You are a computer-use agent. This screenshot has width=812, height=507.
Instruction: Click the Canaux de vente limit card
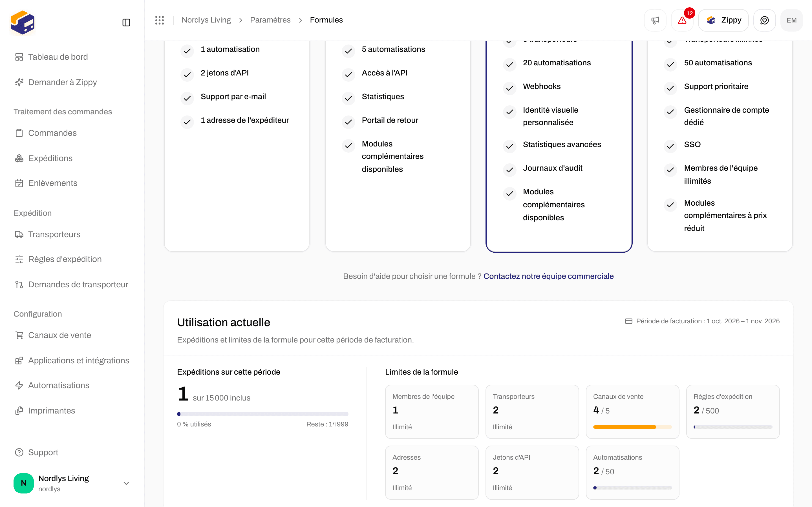[x=632, y=412]
